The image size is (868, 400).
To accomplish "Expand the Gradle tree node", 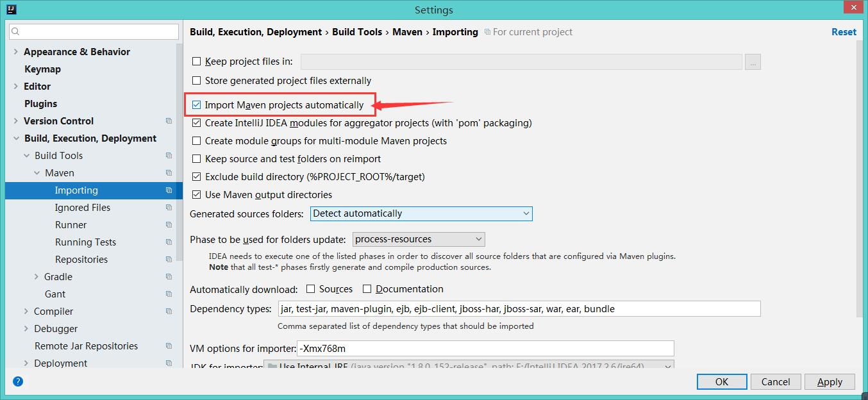I will coord(37,276).
